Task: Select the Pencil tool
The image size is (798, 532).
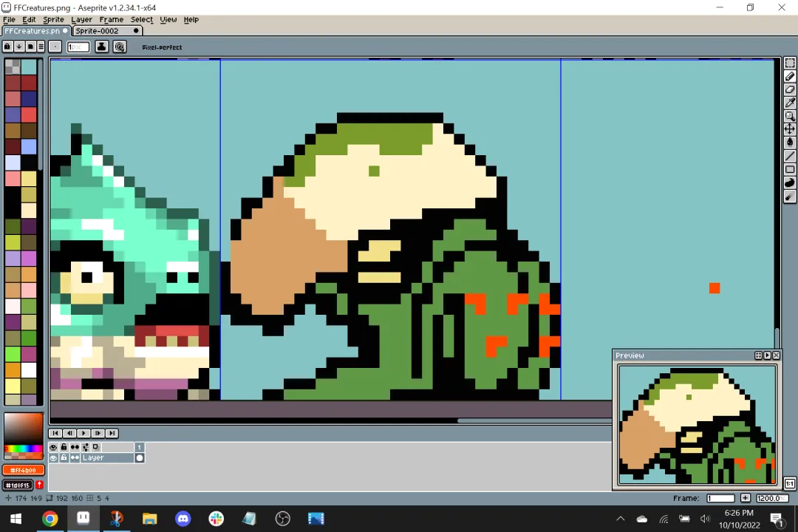Action: coord(789,76)
